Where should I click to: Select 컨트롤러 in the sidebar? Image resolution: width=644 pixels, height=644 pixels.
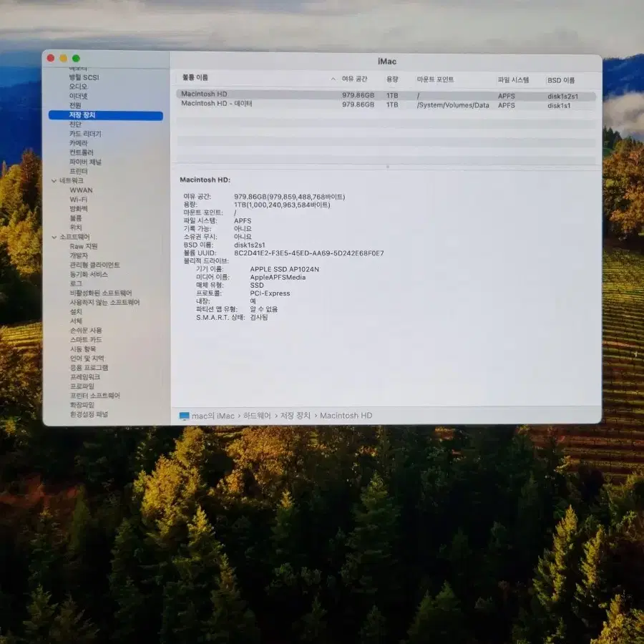pos(82,153)
